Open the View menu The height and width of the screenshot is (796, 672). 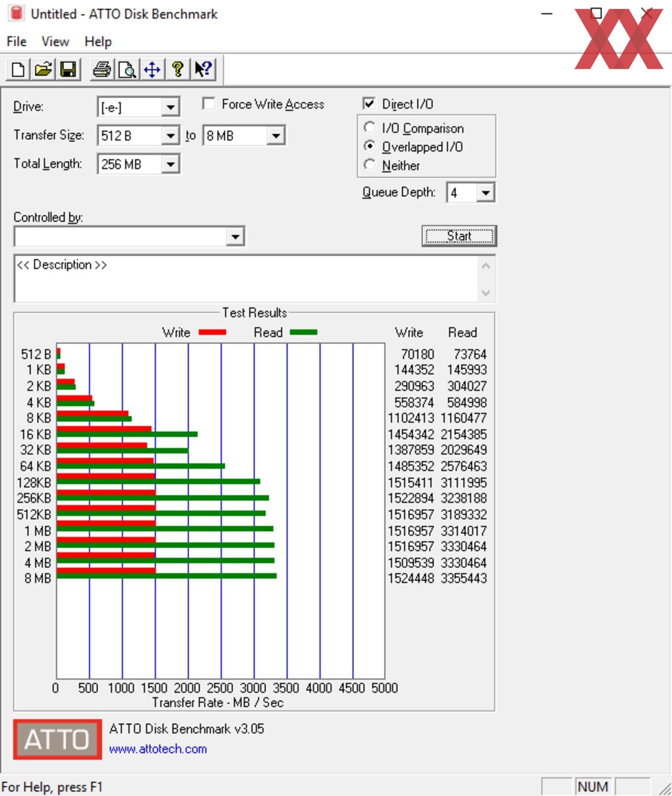[x=55, y=42]
